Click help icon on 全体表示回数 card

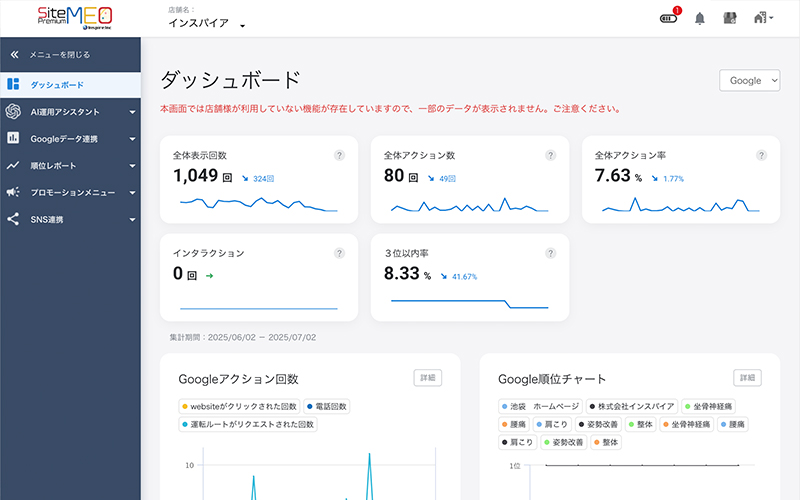click(x=339, y=156)
